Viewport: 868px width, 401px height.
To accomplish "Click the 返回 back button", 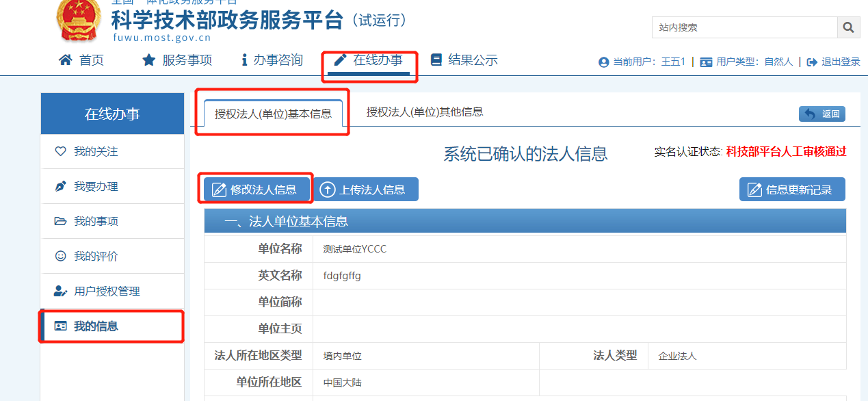I will click(x=822, y=114).
